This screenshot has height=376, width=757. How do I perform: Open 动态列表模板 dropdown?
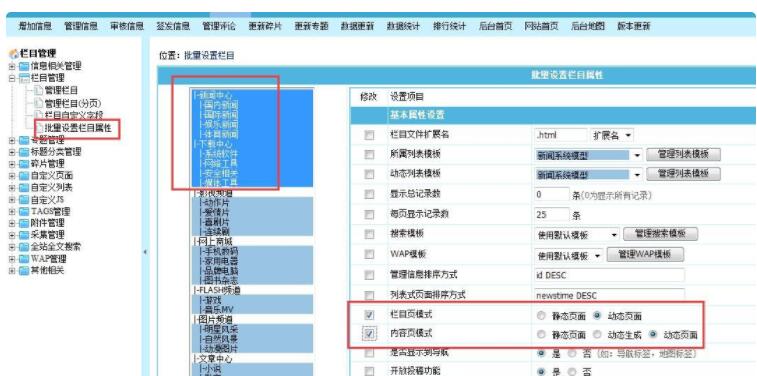click(589, 175)
